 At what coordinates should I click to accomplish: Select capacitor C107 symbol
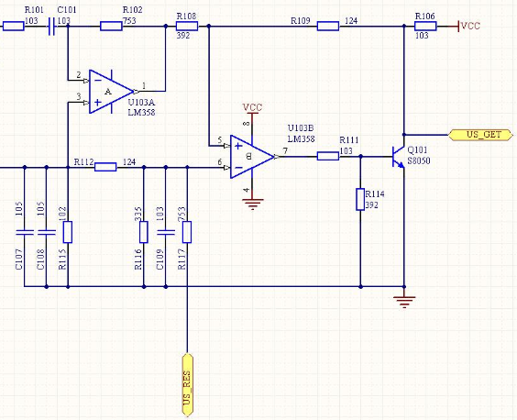point(25,232)
